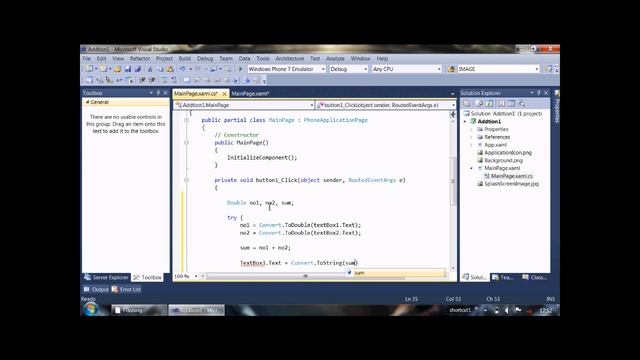Screen dimensions: 640x360
Task: Open the Build menu
Action: (184, 59)
